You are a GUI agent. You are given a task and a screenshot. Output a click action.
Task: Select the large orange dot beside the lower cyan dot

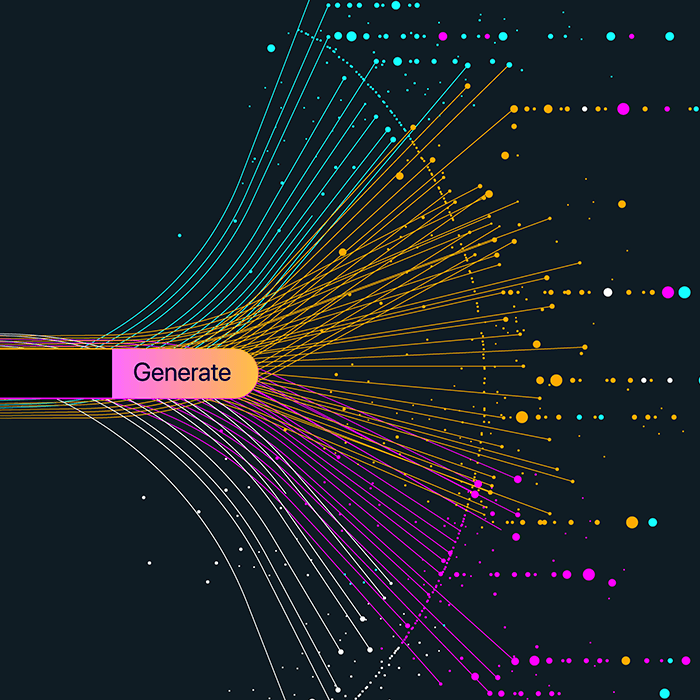pos(632,522)
